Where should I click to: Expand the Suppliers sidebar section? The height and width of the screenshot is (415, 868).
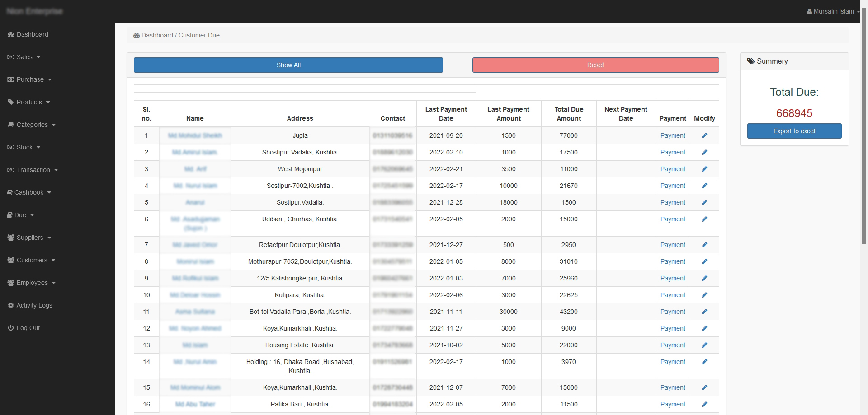point(30,238)
